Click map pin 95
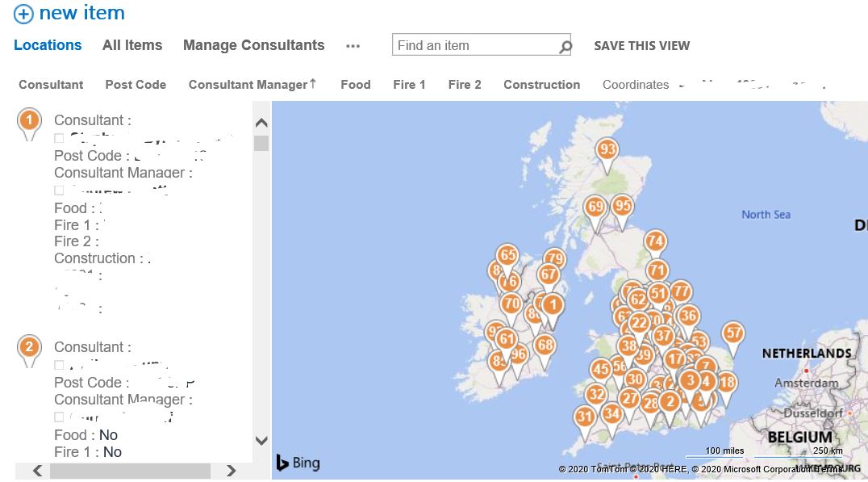868x482 pixels. (622, 206)
